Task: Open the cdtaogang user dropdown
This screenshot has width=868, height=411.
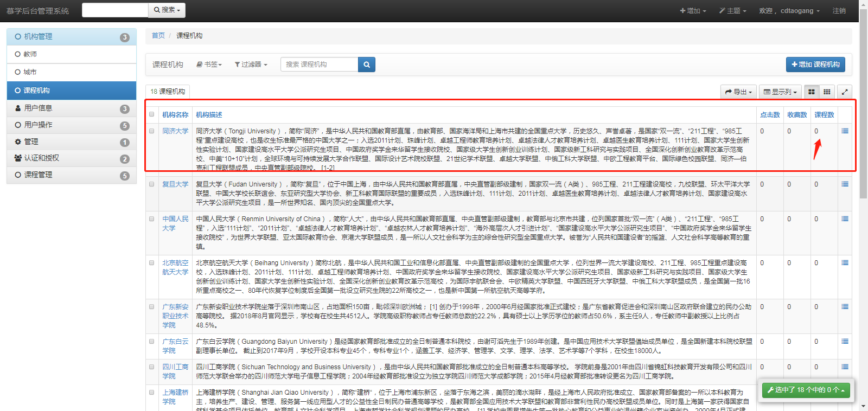Action: click(789, 11)
